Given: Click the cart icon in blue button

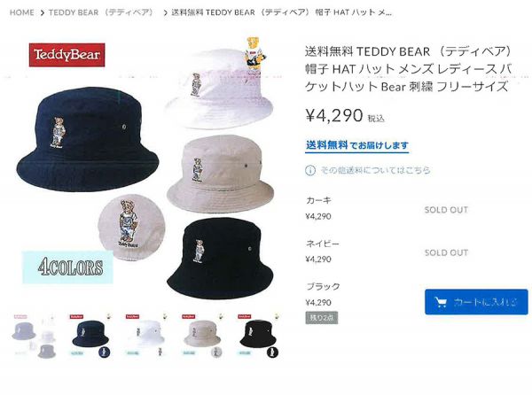Looking at the screenshot, I should coord(441,302).
